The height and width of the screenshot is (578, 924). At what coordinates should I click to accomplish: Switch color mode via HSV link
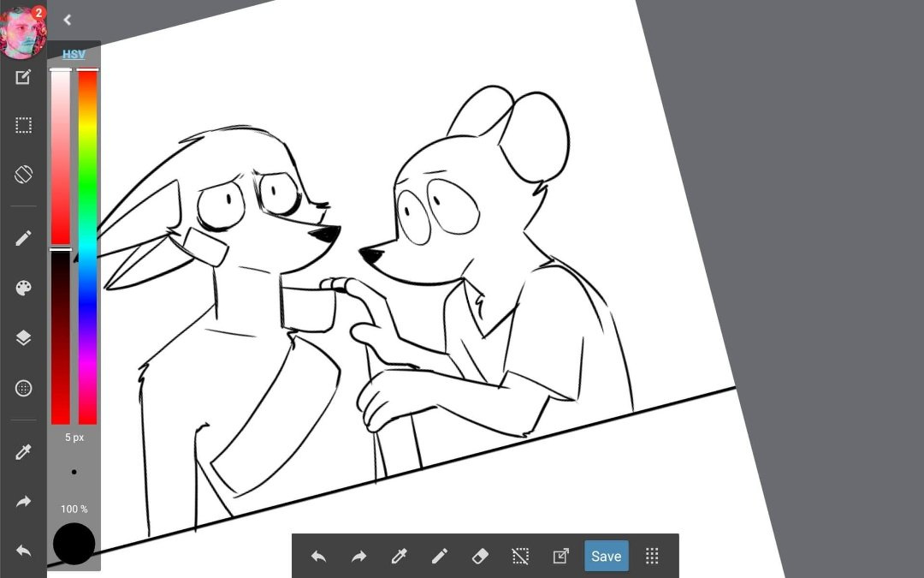coord(74,54)
